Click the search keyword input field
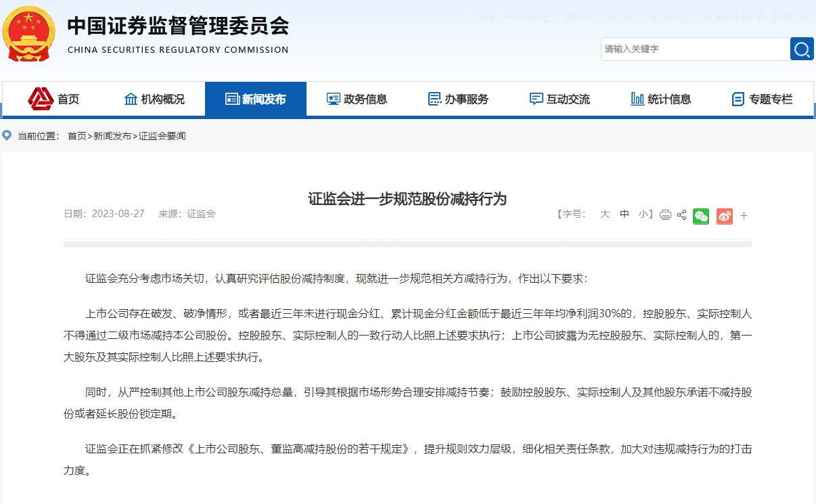This screenshot has height=504, width=816. point(695,49)
